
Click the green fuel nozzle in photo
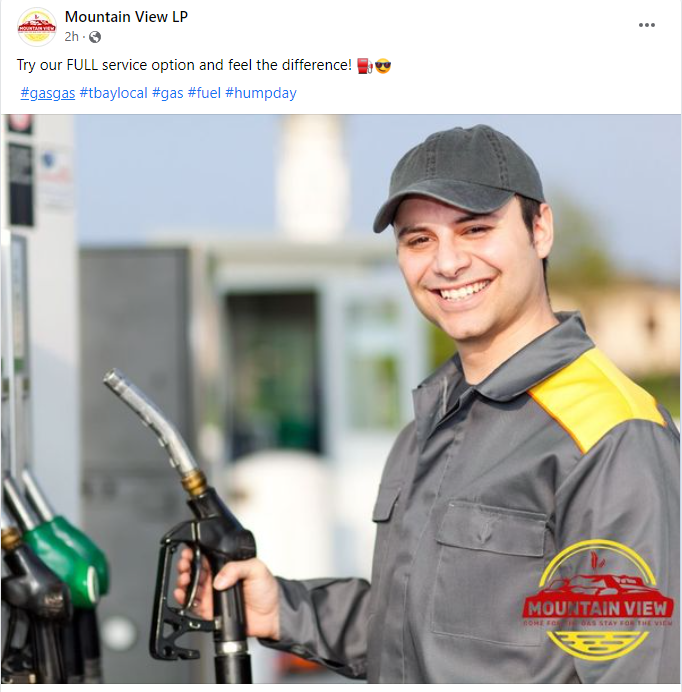[x=66, y=556]
